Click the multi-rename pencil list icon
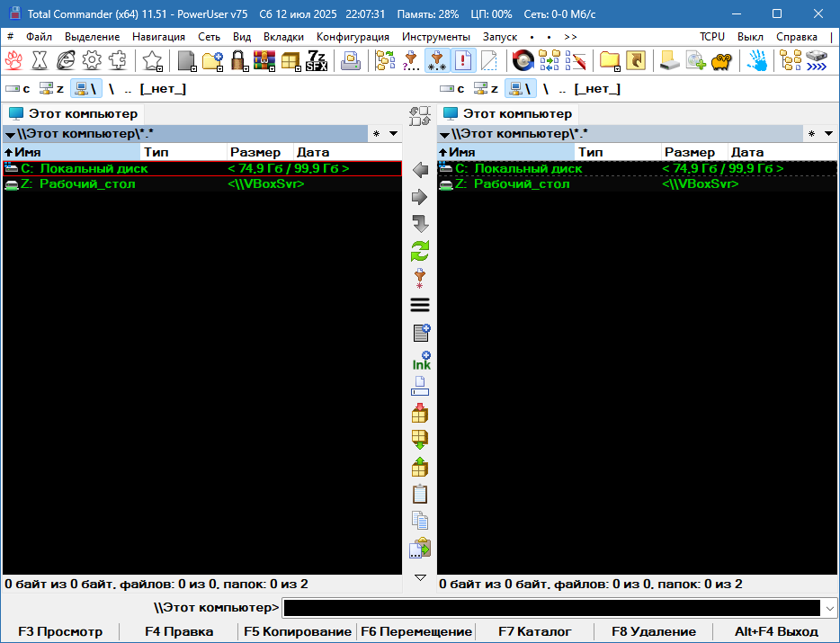 click(x=576, y=60)
